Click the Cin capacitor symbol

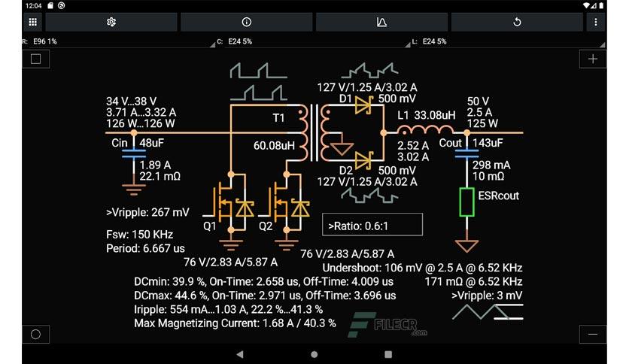pyautogui.click(x=134, y=154)
